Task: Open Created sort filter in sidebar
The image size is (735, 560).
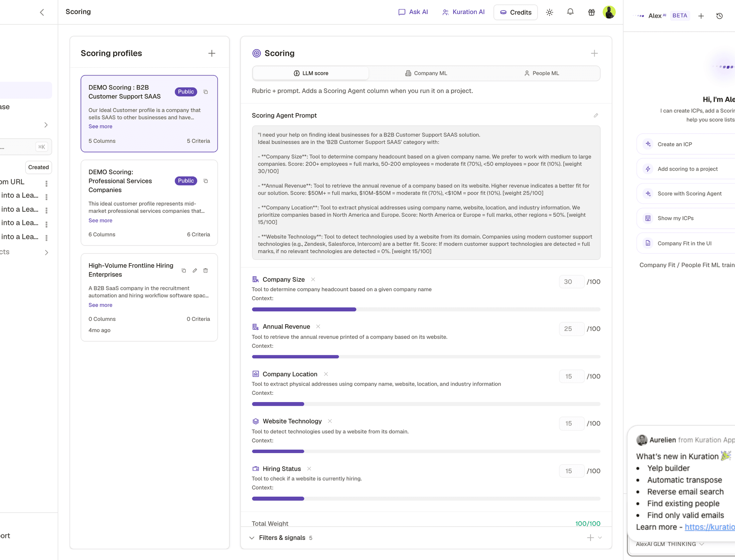Action: pos(38,167)
